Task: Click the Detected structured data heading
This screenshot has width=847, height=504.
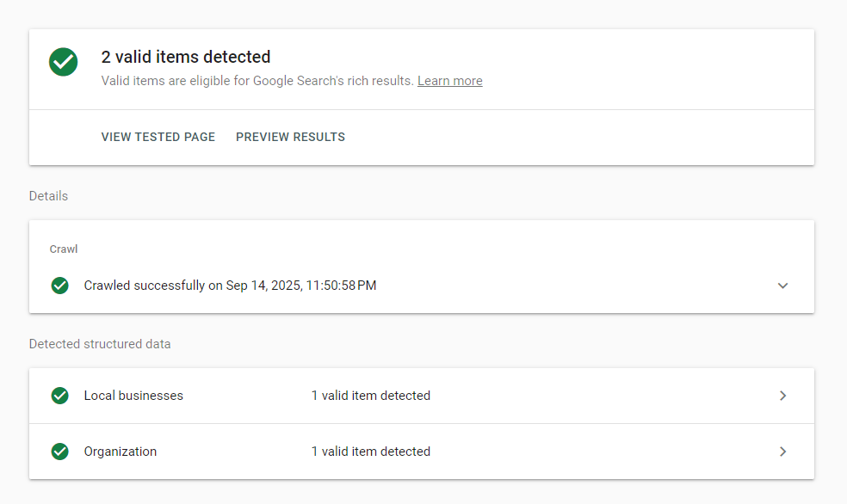Action: (100, 344)
